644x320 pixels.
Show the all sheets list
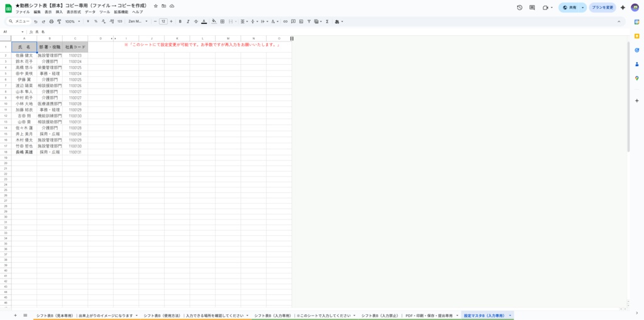[25, 316]
